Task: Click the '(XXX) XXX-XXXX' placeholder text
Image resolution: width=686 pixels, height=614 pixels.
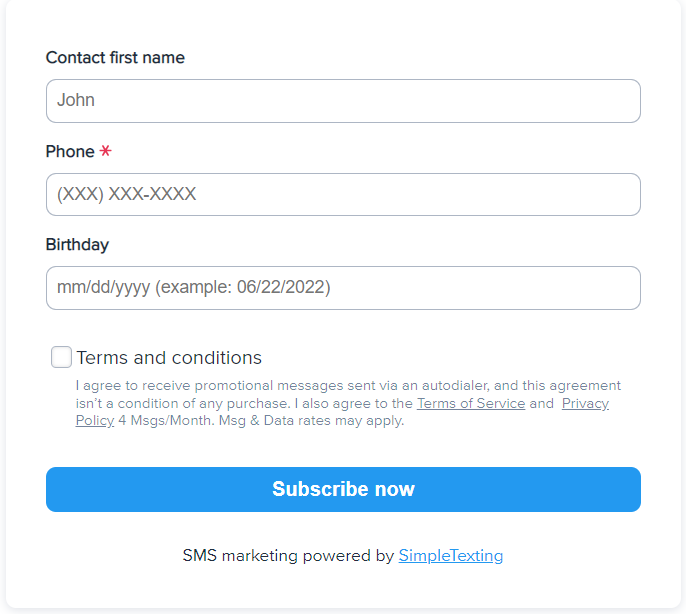Action: 126,194
